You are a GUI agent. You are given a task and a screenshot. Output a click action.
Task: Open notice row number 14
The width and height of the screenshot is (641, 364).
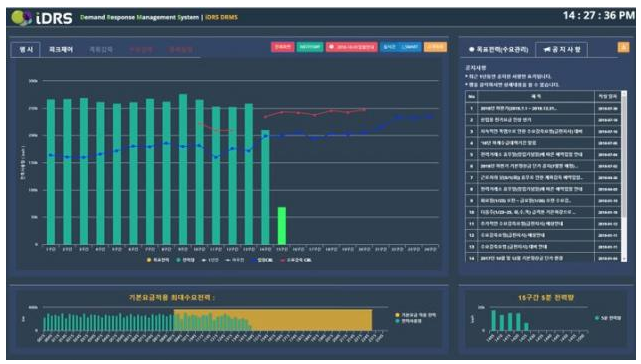[x=543, y=258]
